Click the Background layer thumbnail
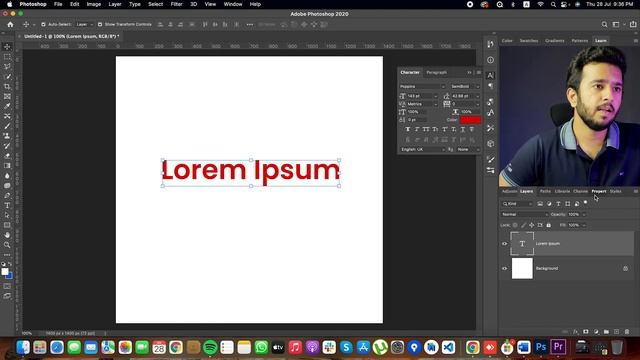 click(x=522, y=269)
